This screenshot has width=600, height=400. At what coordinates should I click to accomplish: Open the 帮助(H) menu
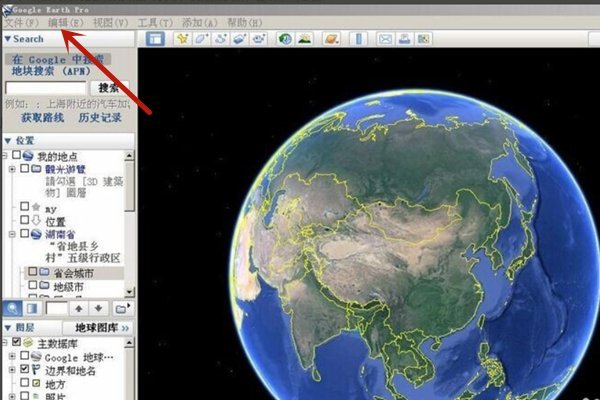coord(245,23)
